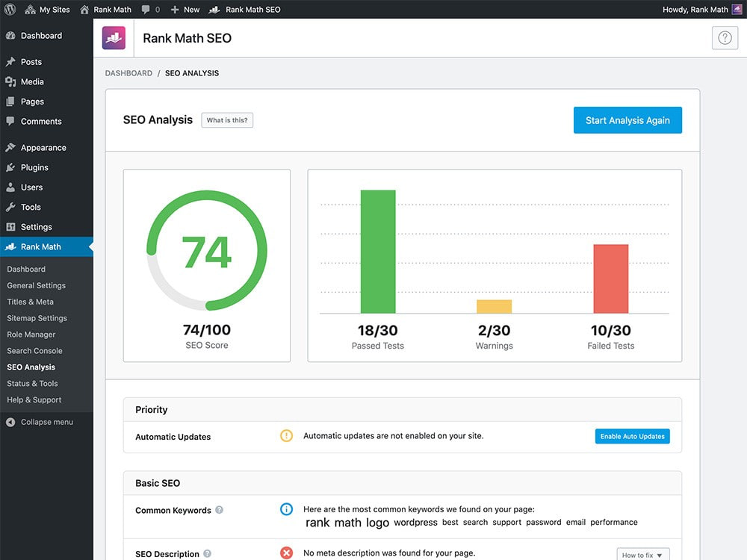Viewport: 747px width, 560px height.
Task: Click the 74 SEO score circle
Action: pos(207,250)
